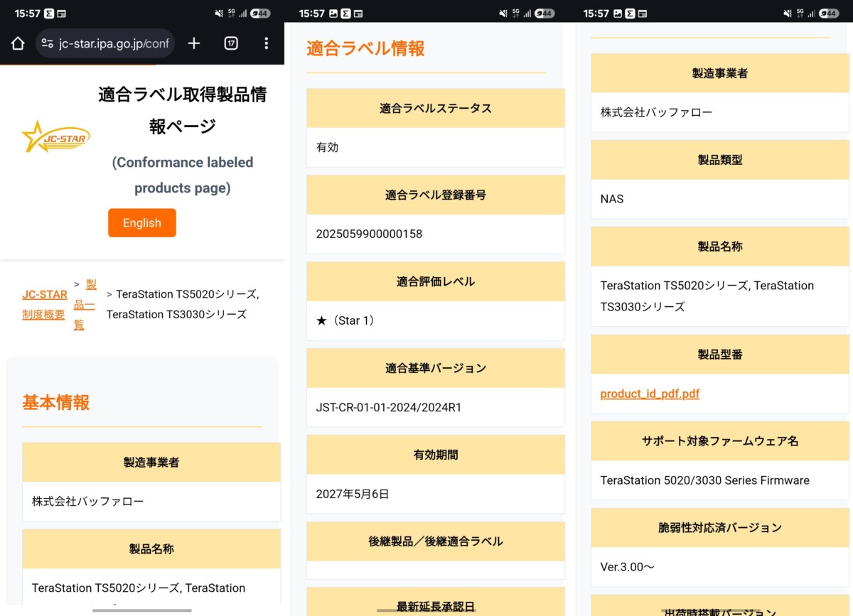Follow the JC-STAR制度概要 breadcrumb link
This screenshot has width=853, height=616.
pyautogui.click(x=45, y=305)
